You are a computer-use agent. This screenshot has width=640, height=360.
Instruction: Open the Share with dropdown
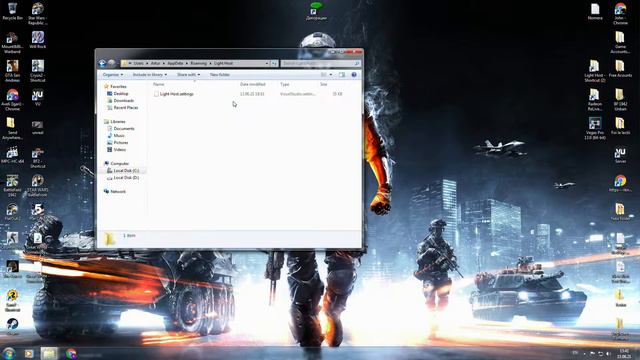[x=188, y=75]
